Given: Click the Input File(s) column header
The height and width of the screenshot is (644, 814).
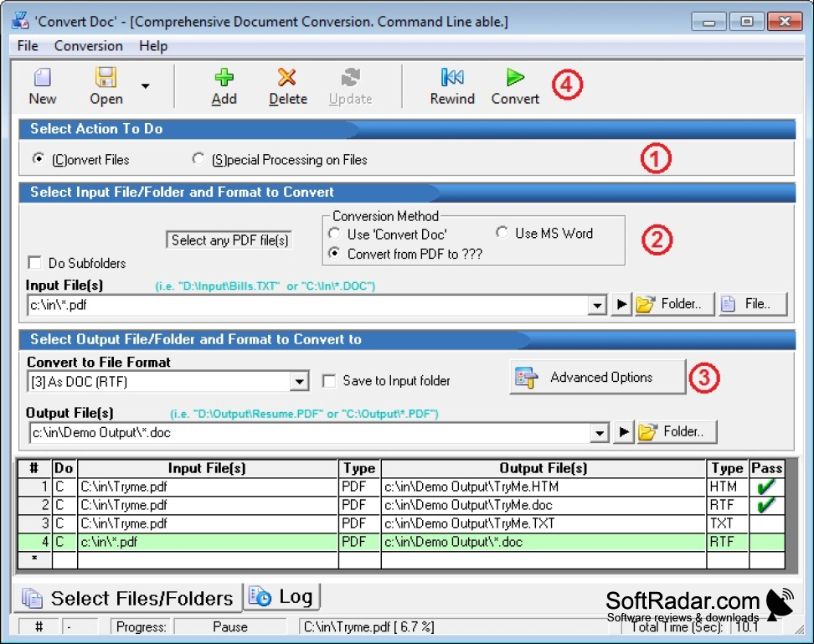Looking at the screenshot, I should pyautogui.click(x=208, y=468).
